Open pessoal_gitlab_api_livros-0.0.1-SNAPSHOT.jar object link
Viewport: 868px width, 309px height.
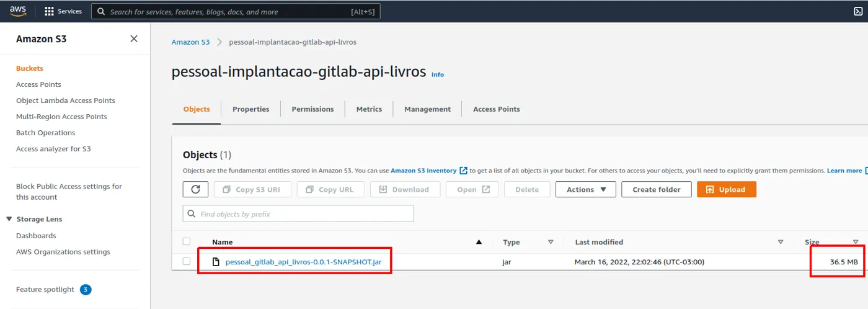[x=303, y=262]
